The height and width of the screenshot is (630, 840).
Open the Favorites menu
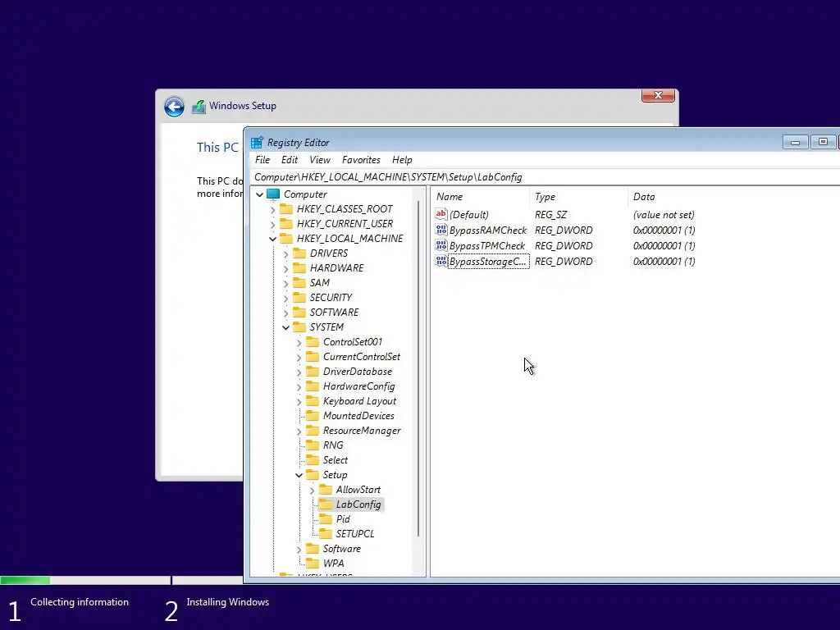[361, 160]
